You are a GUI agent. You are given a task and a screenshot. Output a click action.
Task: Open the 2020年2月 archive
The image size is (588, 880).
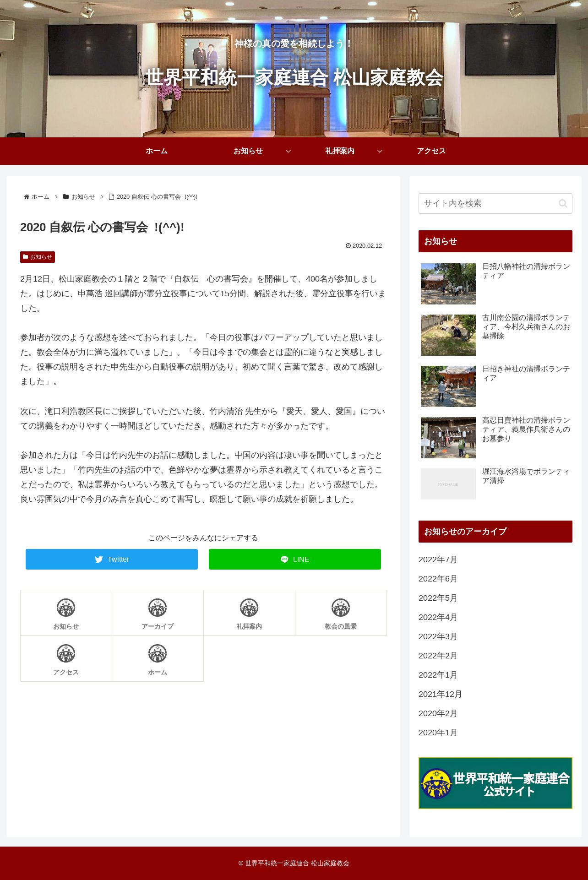tap(438, 713)
